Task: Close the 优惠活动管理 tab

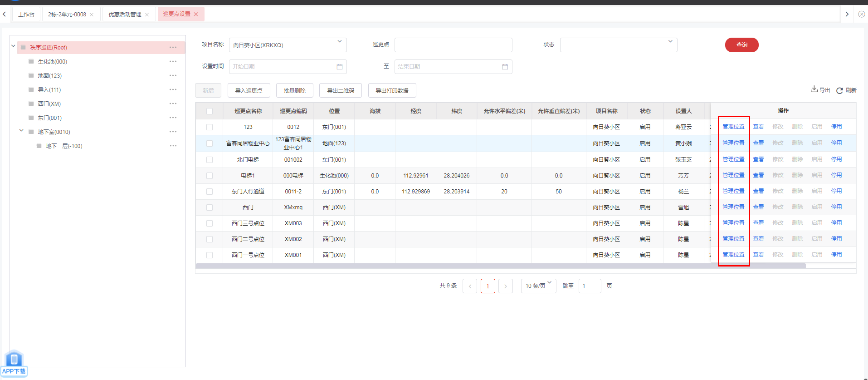Action: (147, 15)
